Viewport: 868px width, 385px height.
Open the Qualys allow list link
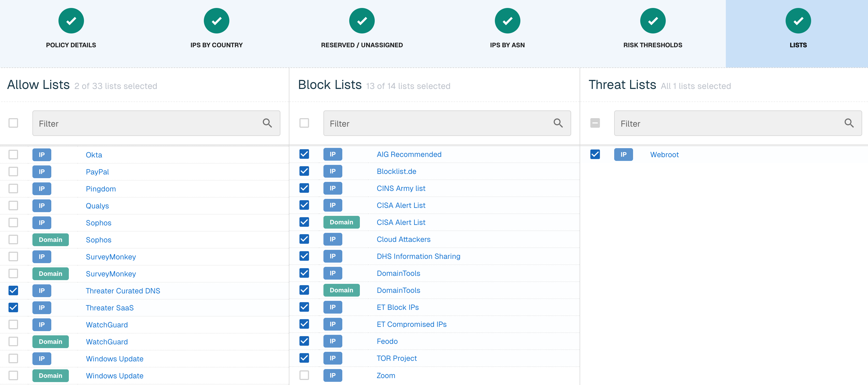click(97, 206)
